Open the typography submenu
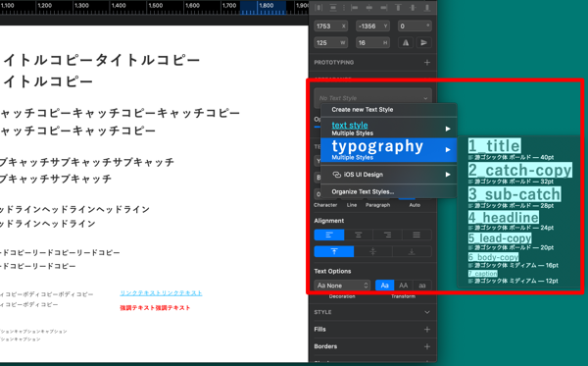 [388, 150]
